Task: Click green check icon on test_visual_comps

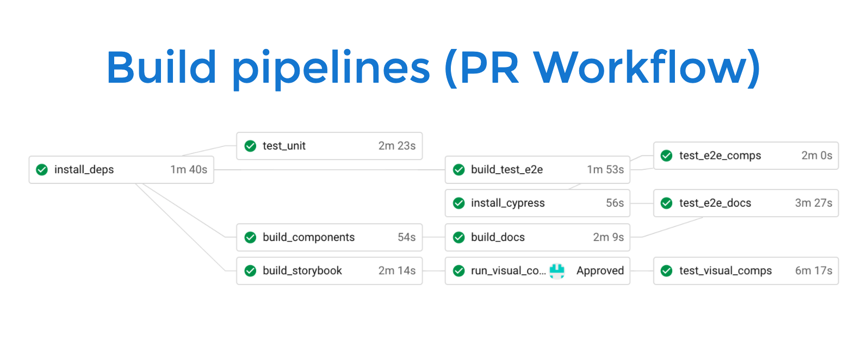Action: coord(666,271)
